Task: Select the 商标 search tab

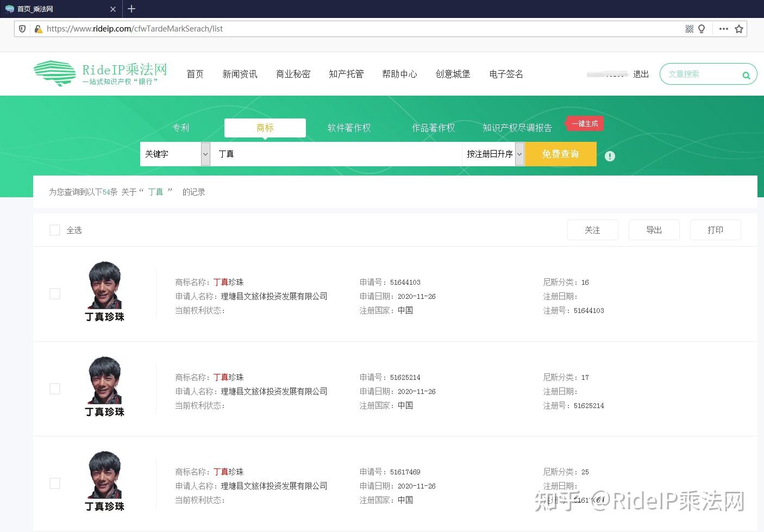Action: (265, 128)
